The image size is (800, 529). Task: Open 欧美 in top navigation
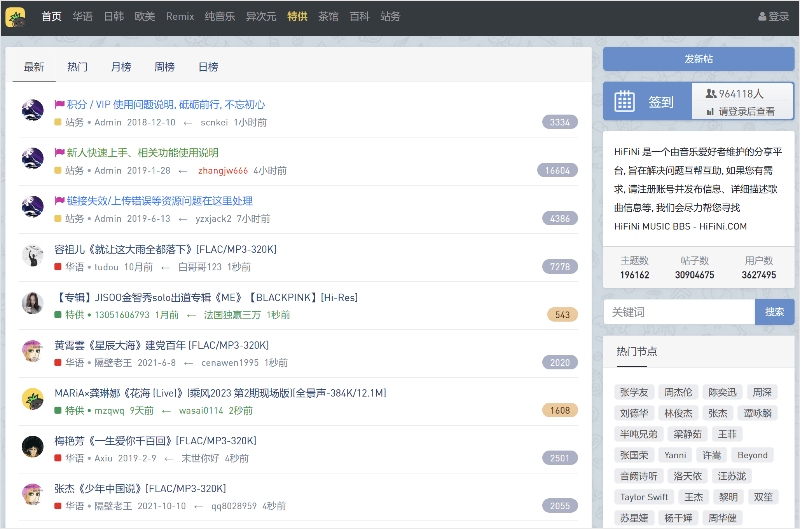145,17
